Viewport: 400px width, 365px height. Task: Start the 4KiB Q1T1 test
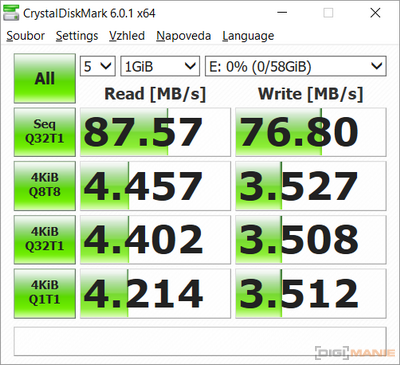45,293
